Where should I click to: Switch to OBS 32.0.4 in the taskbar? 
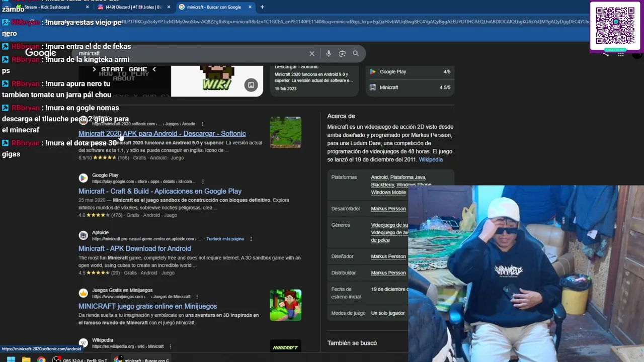(81, 359)
